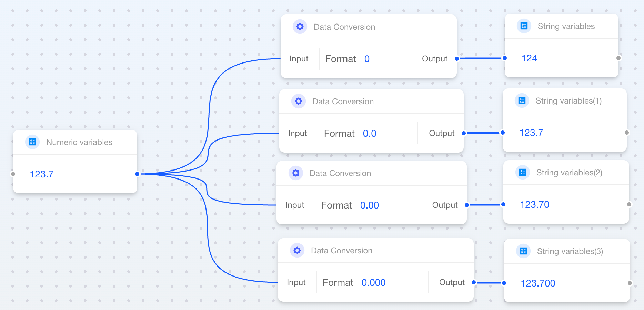Edit the 123.7 value in Numeric variables
This screenshot has height=310, width=644.
pos(42,174)
